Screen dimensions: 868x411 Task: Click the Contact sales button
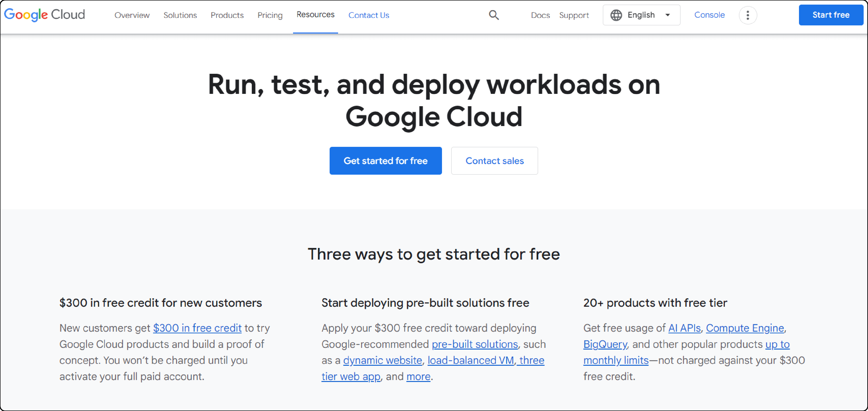click(494, 161)
